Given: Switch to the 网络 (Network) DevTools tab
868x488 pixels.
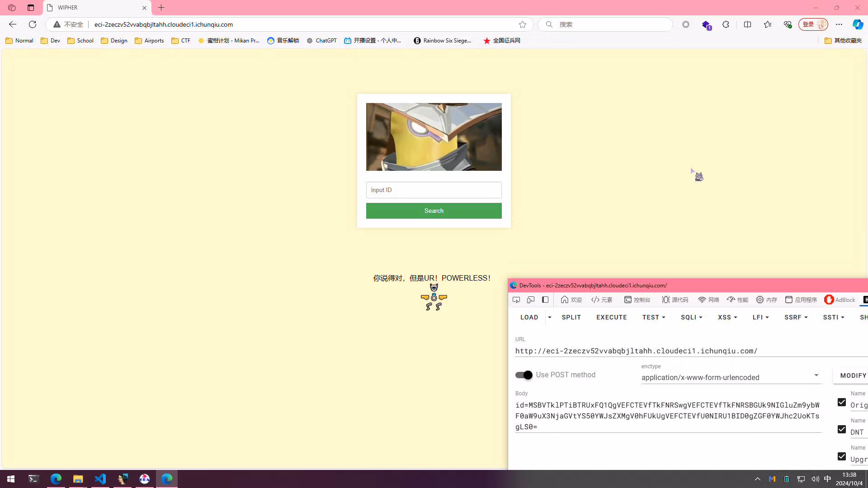Looking at the screenshot, I should tap(708, 300).
